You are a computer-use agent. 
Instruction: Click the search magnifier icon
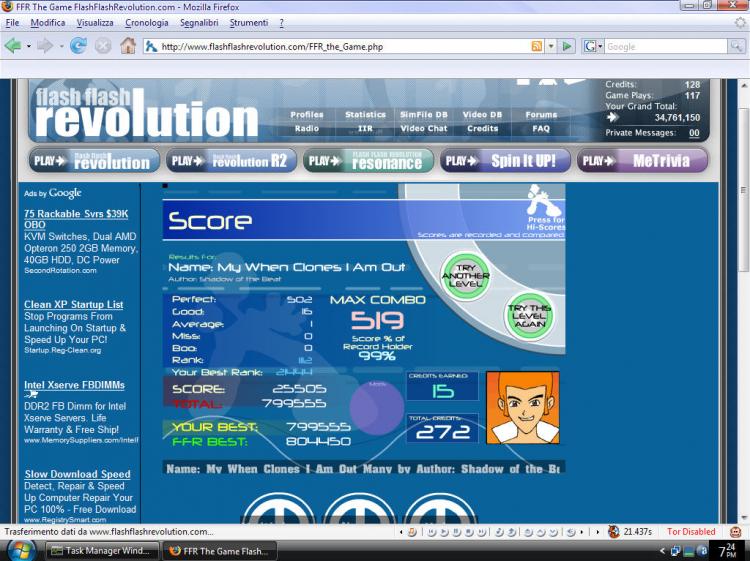pos(736,46)
